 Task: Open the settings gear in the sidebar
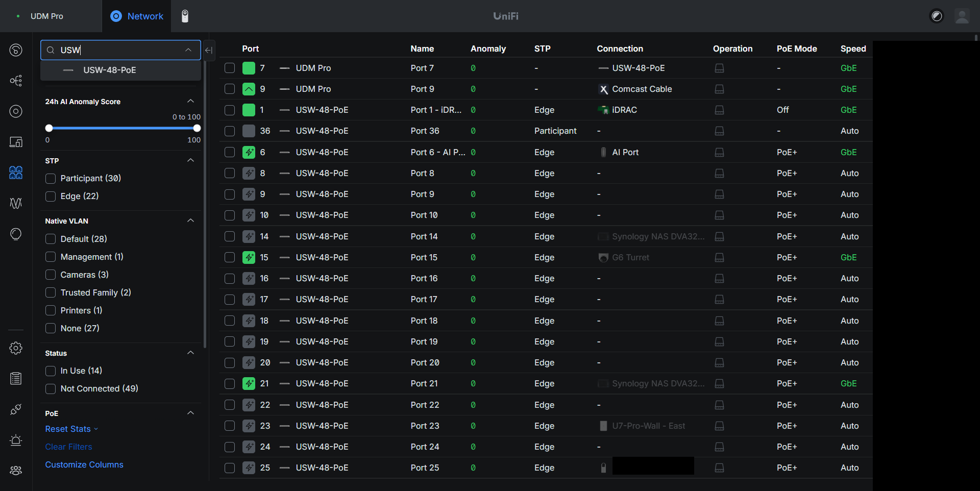coord(16,348)
